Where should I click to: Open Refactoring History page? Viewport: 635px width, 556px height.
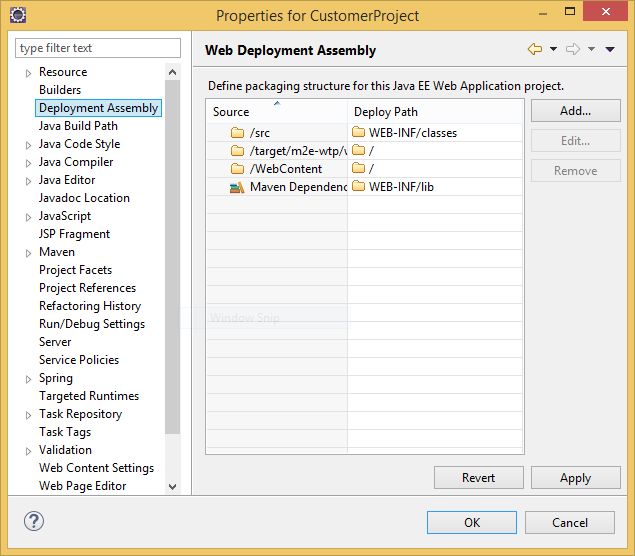pos(90,306)
